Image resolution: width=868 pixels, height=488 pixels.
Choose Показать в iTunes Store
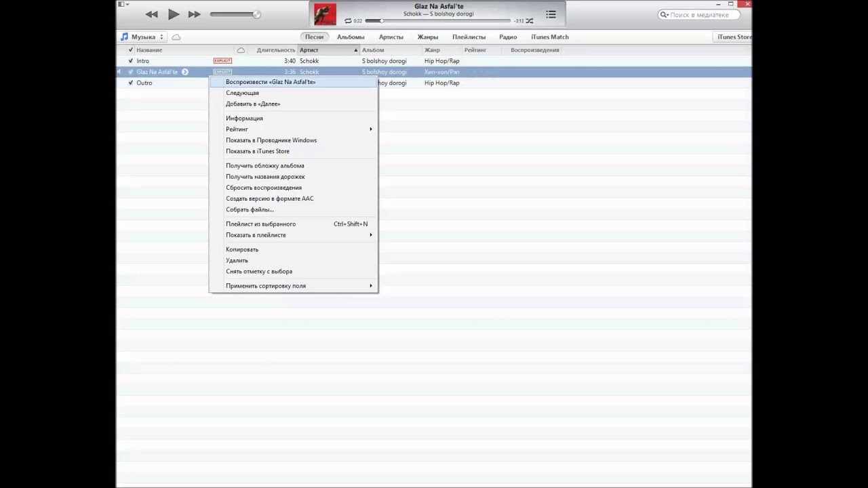(x=293, y=151)
